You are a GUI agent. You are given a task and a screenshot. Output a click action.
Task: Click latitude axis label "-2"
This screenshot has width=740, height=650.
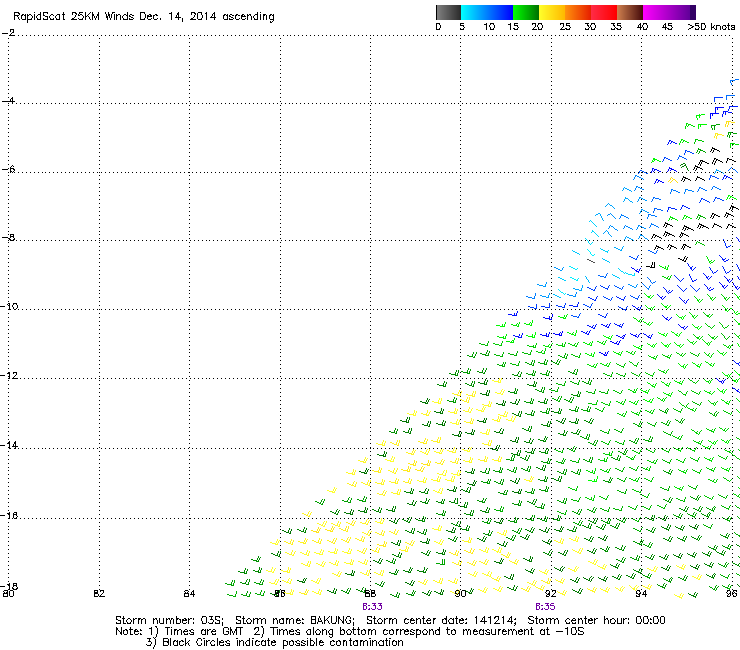coord(8,33)
